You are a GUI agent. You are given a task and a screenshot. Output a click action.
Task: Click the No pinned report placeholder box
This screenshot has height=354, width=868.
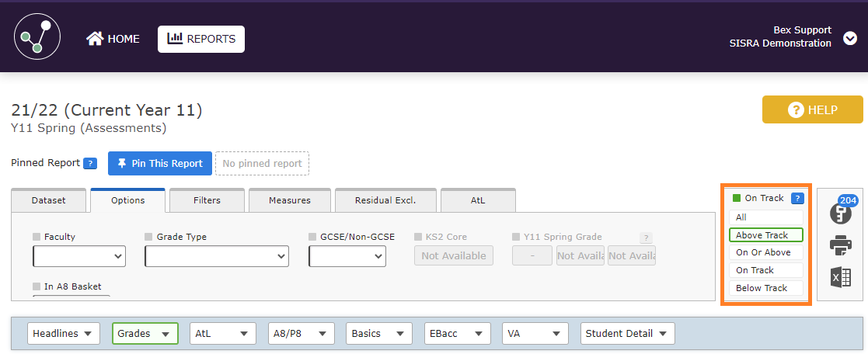[262, 164]
